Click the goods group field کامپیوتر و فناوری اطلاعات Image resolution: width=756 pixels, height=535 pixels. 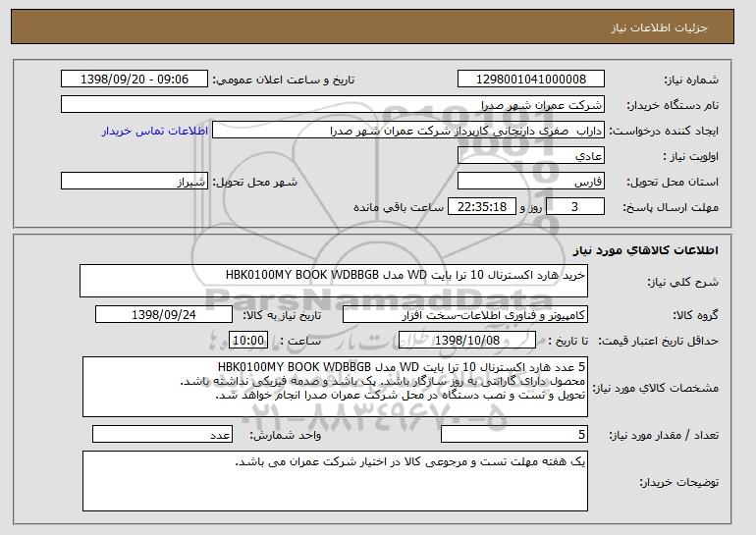[x=465, y=315]
